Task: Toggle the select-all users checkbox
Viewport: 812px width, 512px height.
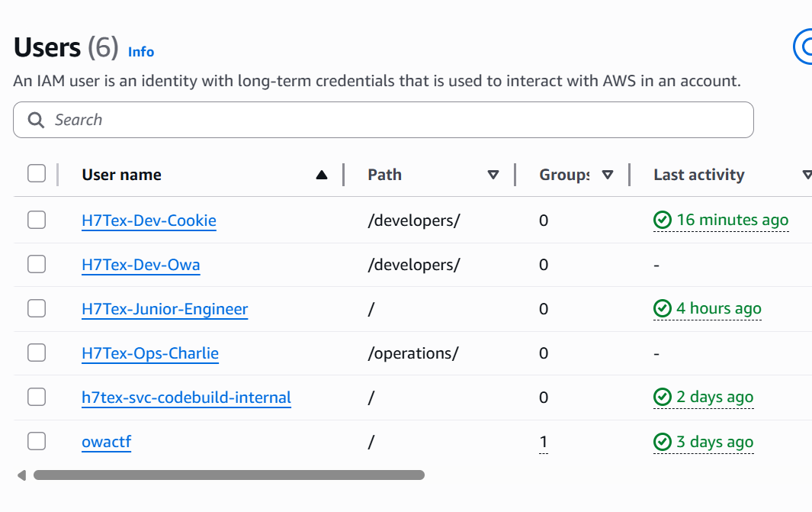Action: tap(37, 174)
